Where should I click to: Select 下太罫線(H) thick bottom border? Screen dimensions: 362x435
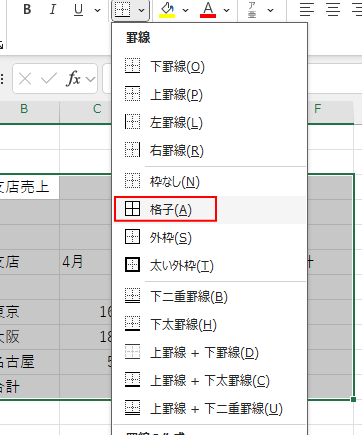point(209,324)
